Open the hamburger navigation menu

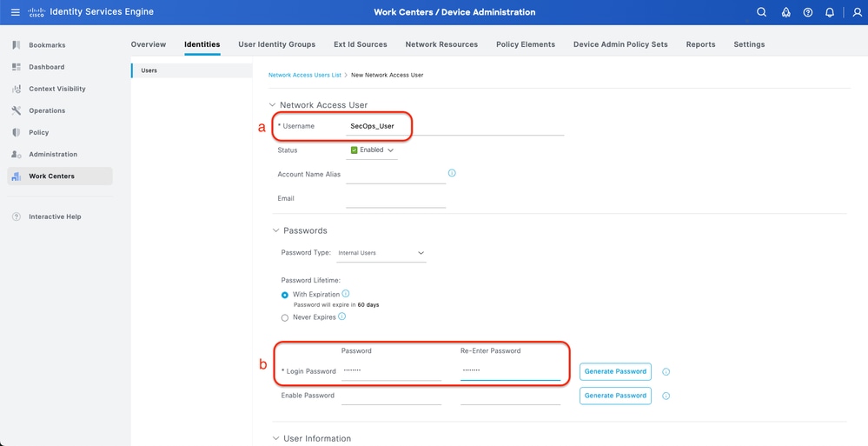(16, 12)
